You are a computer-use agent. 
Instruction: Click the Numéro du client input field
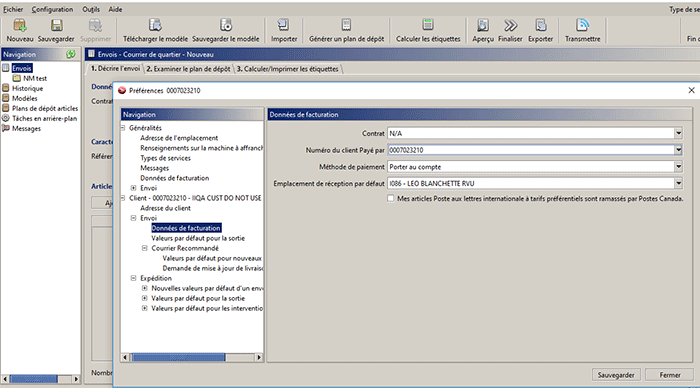tap(531, 150)
